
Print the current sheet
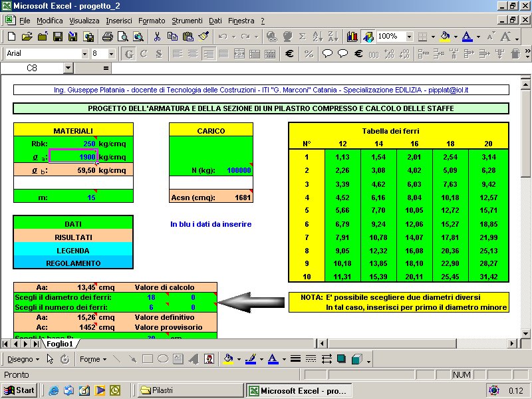(x=108, y=37)
